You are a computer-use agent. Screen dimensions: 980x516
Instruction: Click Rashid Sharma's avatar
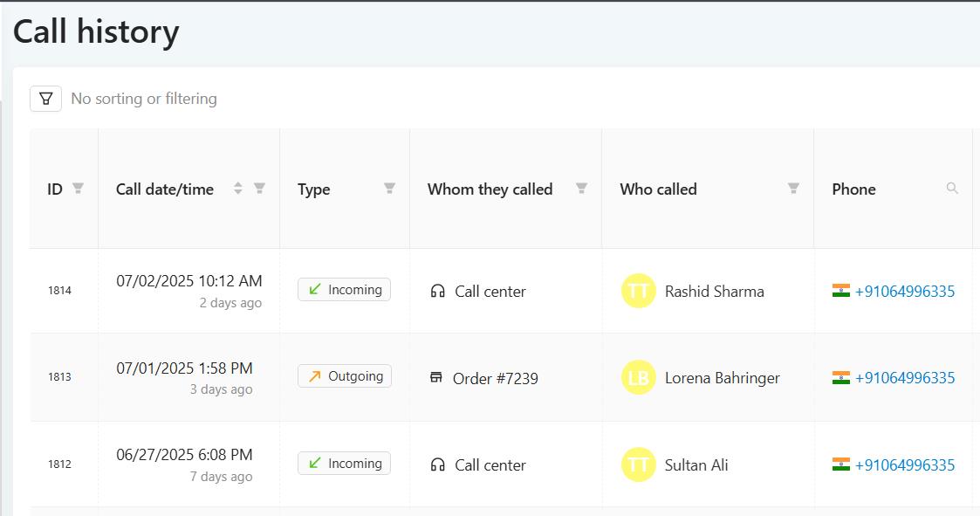638,291
